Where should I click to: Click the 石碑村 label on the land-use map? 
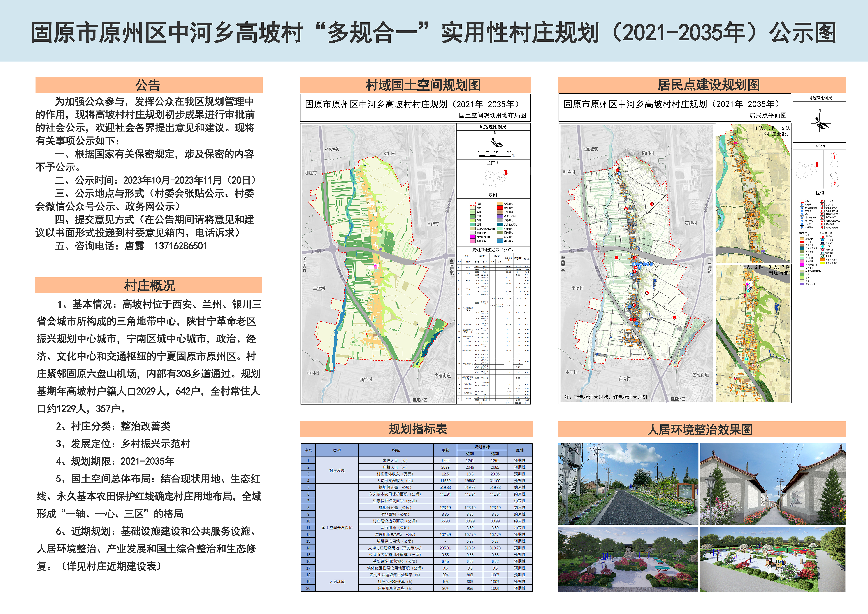pos(433,224)
